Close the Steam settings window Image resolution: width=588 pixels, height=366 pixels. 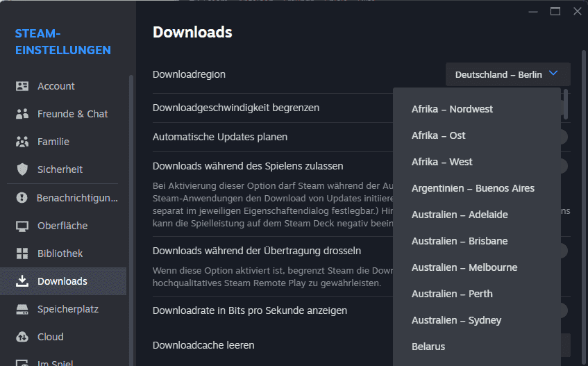pyautogui.click(x=578, y=12)
